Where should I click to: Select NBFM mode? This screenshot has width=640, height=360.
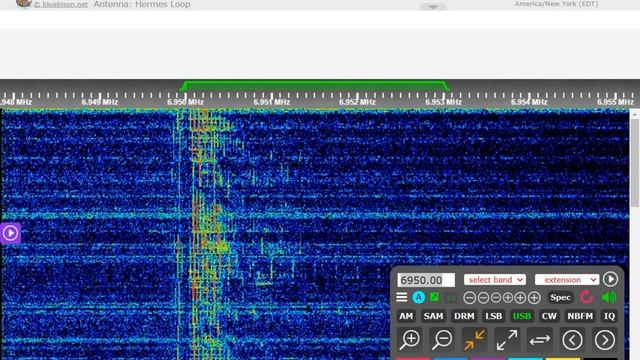[x=580, y=316]
